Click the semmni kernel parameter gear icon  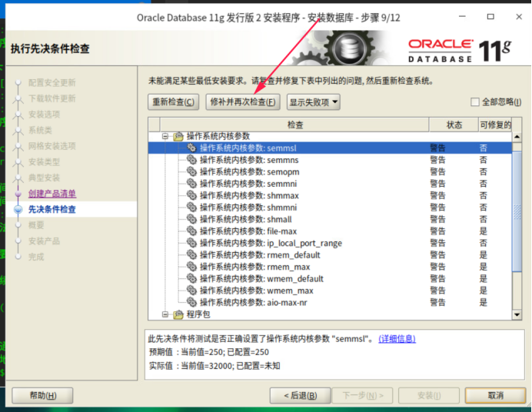[191, 183]
